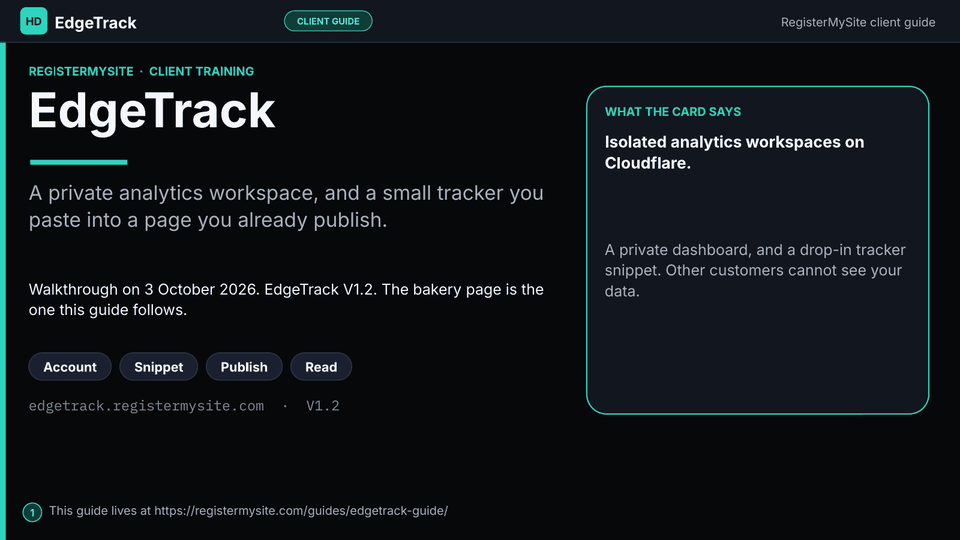Select the Account pill
The width and height of the screenshot is (960, 540).
pos(70,367)
